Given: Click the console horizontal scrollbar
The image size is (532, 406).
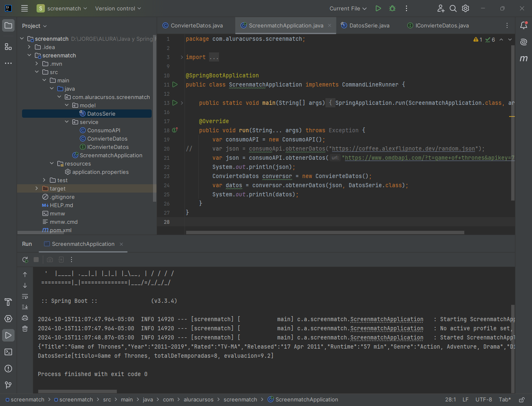Looking at the screenshot, I should click(77, 391).
